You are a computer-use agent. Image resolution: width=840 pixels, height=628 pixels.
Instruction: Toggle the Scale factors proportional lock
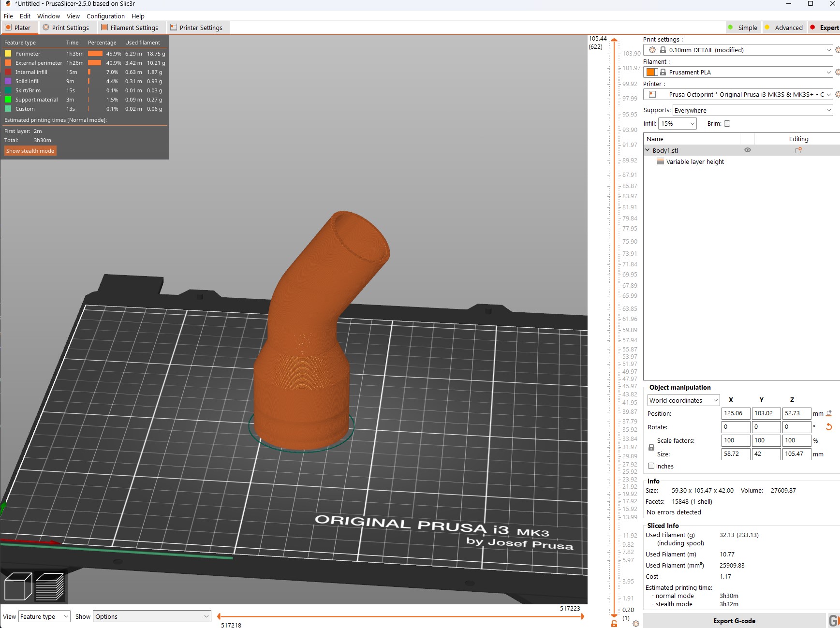651,448
